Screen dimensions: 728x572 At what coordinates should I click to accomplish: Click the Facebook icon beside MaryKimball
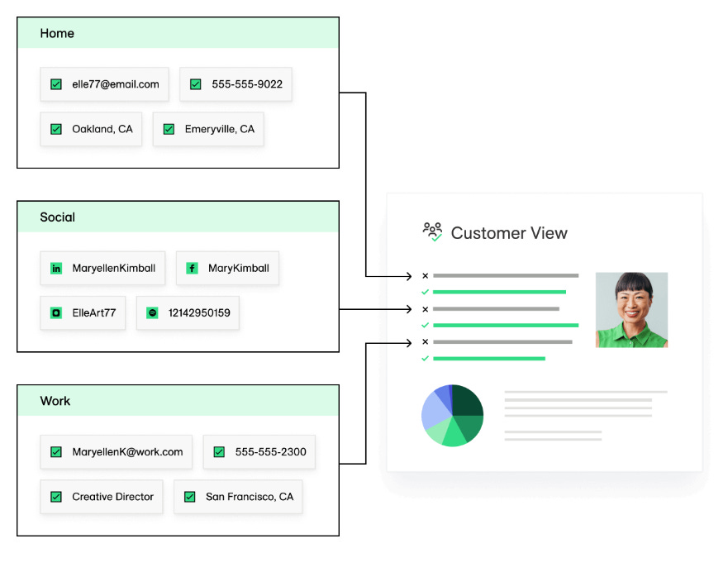click(x=192, y=269)
